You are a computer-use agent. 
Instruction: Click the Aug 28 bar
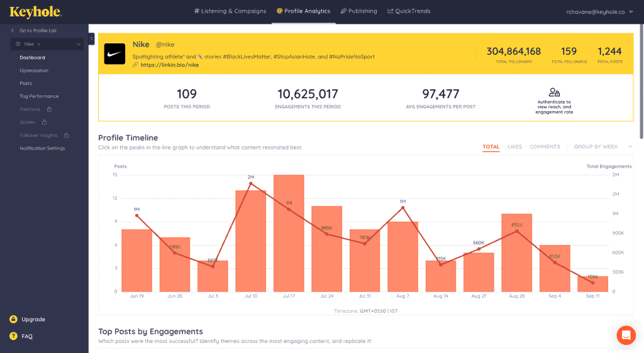pos(517,253)
